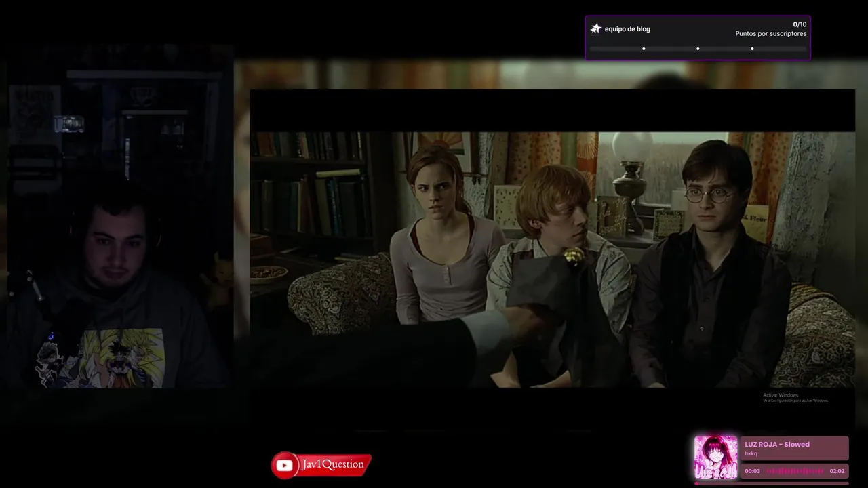Click the last milestone dot on the goal bar
The image size is (868, 488).
752,49
